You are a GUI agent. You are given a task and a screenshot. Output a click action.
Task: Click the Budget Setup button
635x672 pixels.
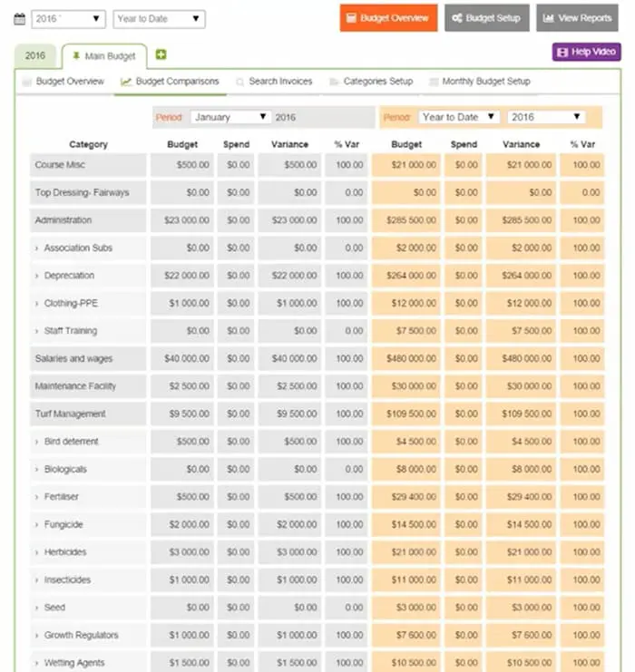tap(486, 18)
